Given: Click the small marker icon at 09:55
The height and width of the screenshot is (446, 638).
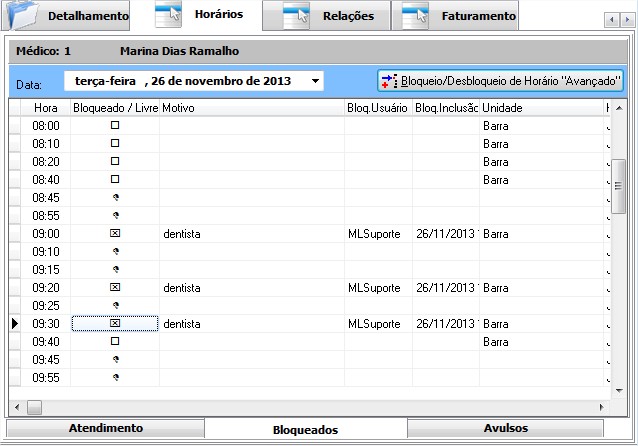Looking at the screenshot, I should point(115,378).
